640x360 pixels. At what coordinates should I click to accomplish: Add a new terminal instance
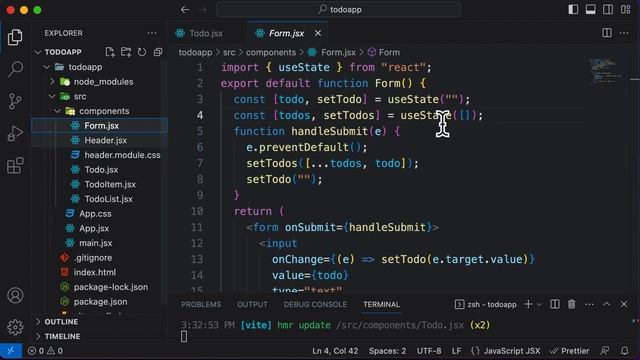tap(528, 304)
